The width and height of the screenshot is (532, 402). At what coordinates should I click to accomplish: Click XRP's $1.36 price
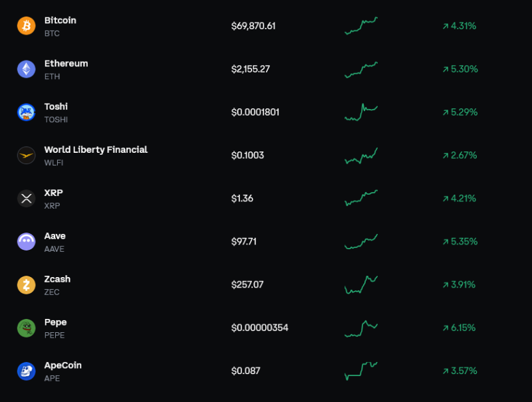[242, 198]
